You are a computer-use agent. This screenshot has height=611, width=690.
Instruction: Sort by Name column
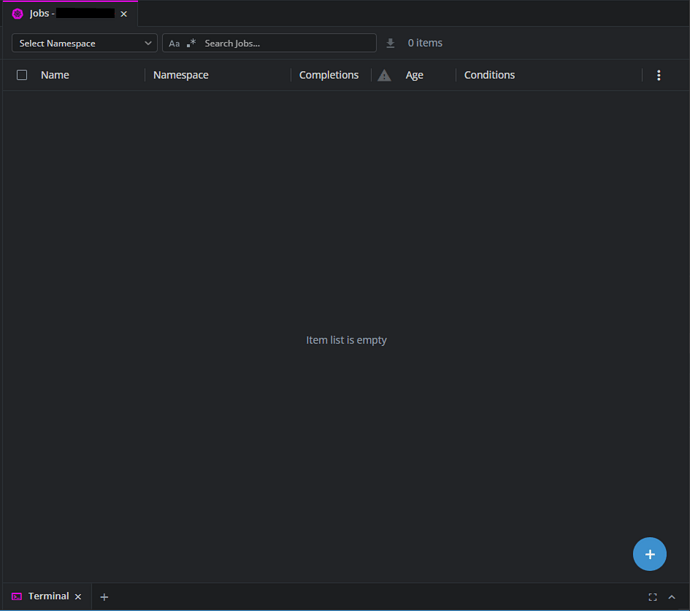[55, 75]
